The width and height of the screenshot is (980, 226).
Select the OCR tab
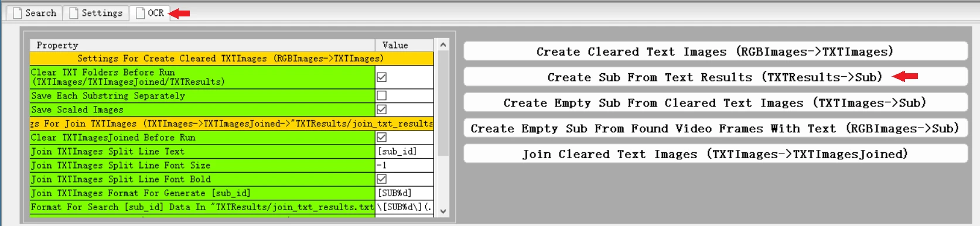coord(150,13)
